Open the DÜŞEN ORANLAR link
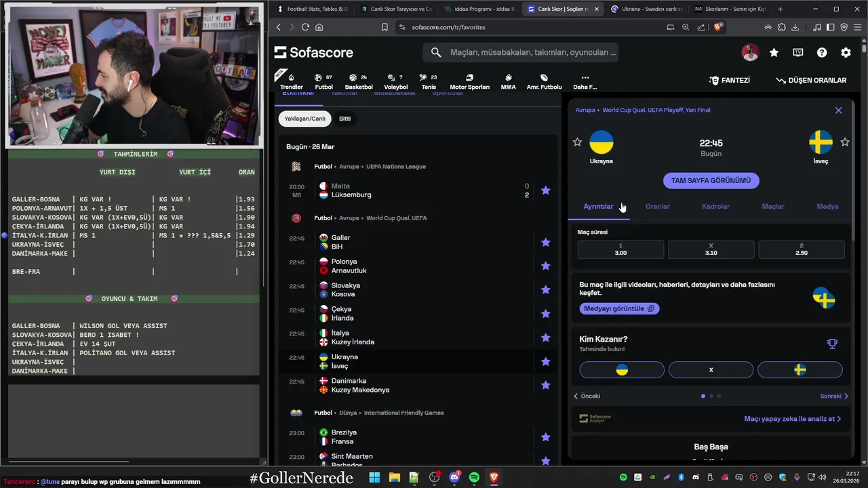This screenshot has width=868, height=488. click(812, 80)
